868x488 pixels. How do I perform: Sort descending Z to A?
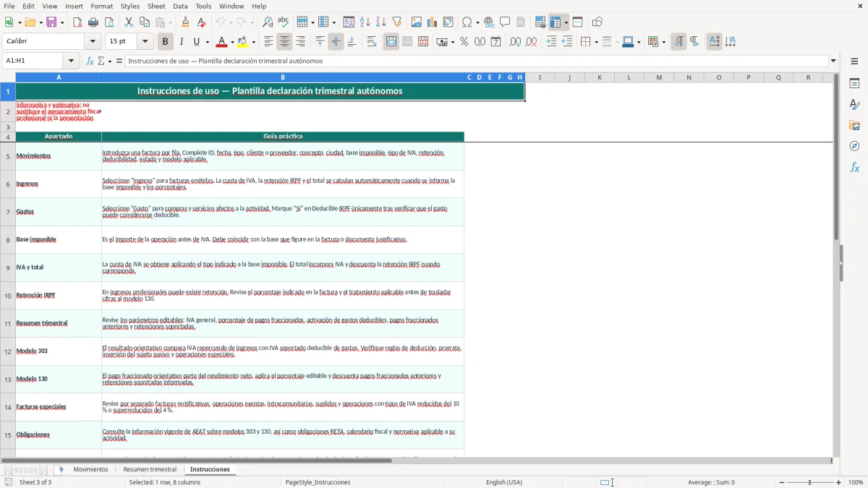tap(380, 22)
